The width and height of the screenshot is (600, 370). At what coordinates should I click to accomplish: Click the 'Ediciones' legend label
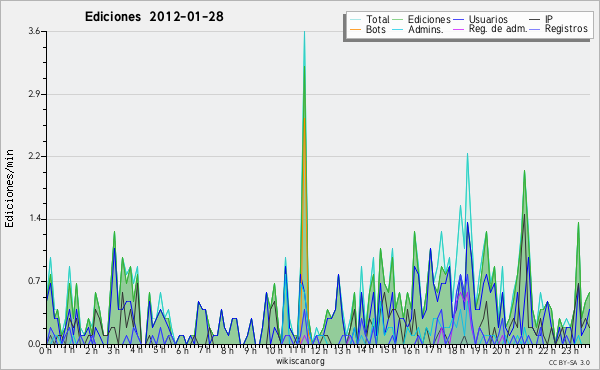(429, 19)
